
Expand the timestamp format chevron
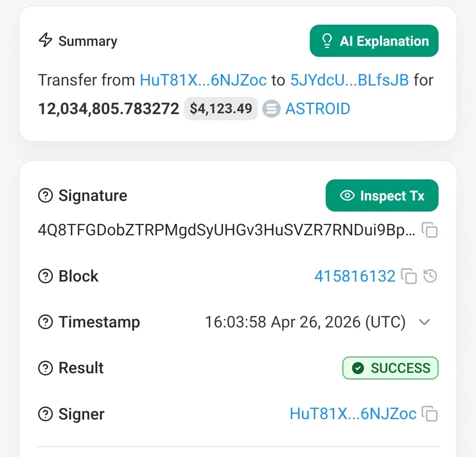tap(424, 322)
